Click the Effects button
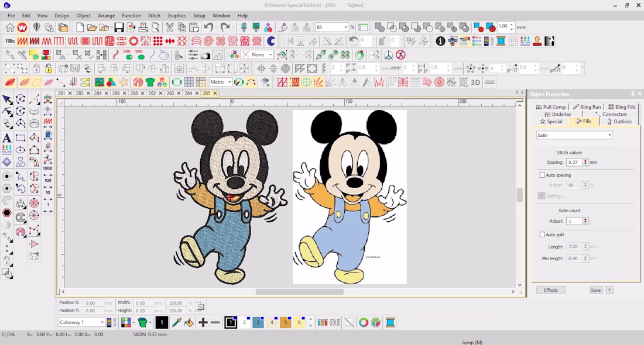Viewport: 644px width, 345px height. pyautogui.click(x=551, y=290)
